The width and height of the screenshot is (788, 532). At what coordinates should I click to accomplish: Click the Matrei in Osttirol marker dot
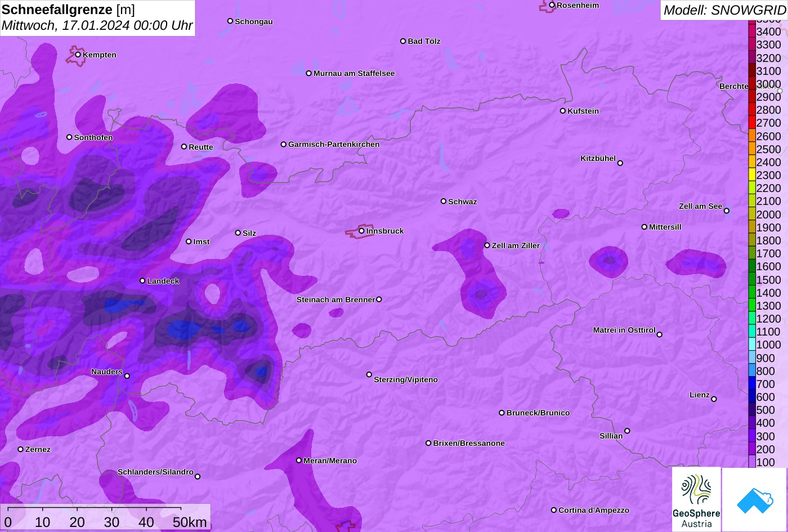click(x=660, y=334)
